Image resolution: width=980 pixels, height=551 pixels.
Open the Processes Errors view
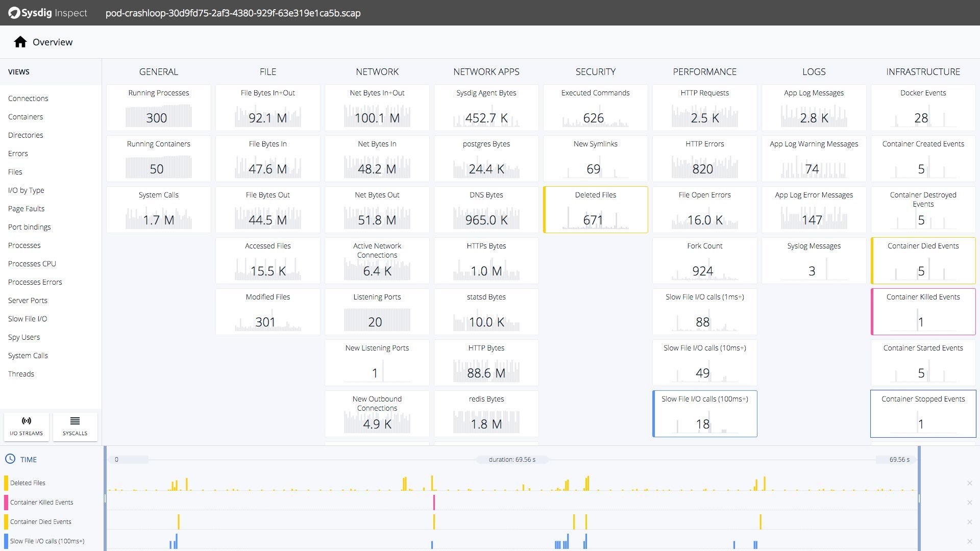pyautogui.click(x=35, y=282)
